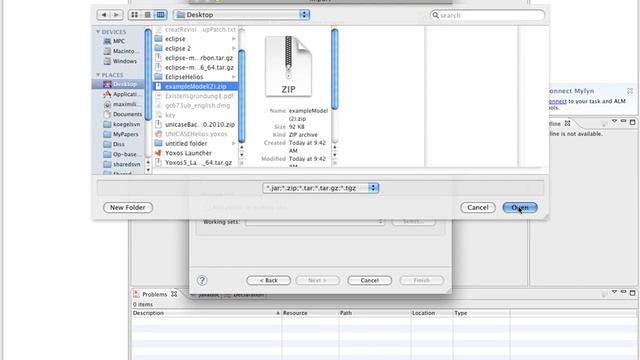Sort problems by Type column
Viewport: 640px width, 360px height.
(x=481, y=313)
